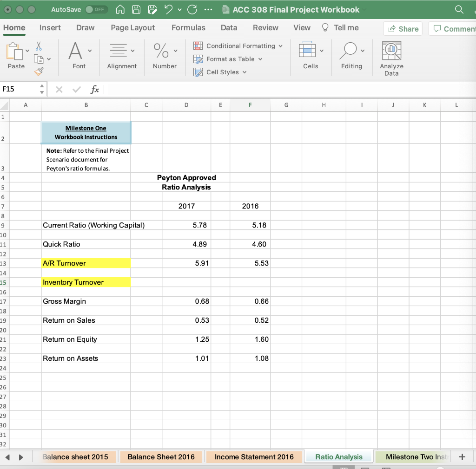The height and width of the screenshot is (469, 476).
Task: Select the Ratio Analysis sheet tab
Action: click(339, 457)
